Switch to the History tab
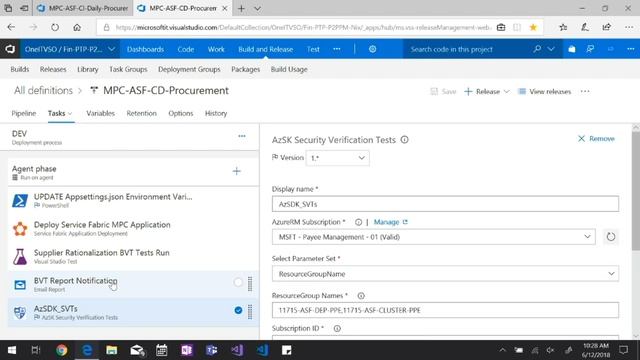The width and height of the screenshot is (640, 360). pyautogui.click(x=216, y=113)
